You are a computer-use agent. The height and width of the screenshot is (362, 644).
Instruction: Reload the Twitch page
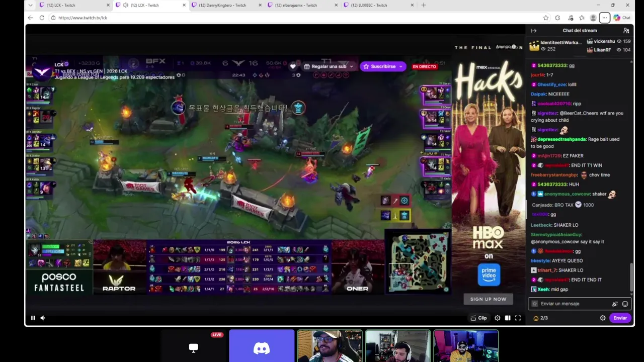click(42, 18)
